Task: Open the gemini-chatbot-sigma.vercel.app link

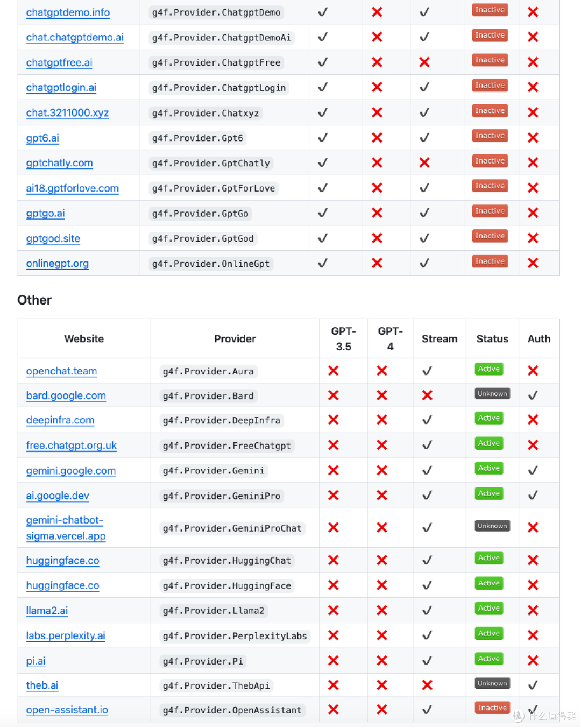Action: coord(66,528)
